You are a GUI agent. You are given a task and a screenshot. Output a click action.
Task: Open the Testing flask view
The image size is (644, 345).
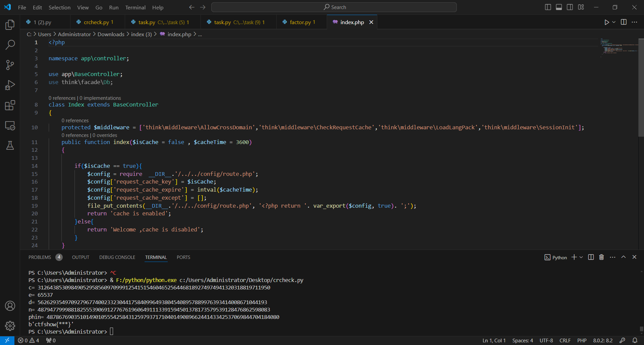pyautogui.click(x=10, y=145)
